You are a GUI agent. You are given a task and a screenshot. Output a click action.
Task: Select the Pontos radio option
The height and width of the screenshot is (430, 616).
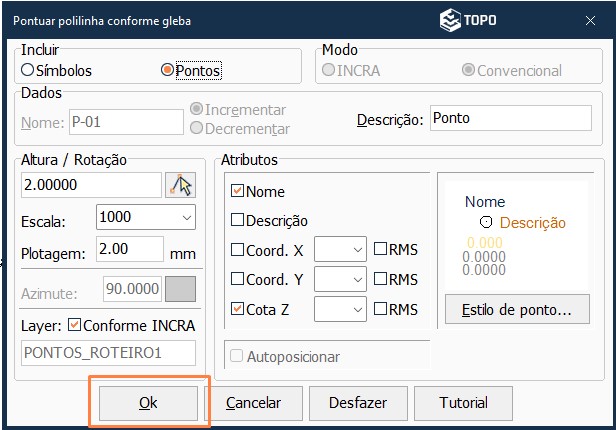[x=191, y=70]
